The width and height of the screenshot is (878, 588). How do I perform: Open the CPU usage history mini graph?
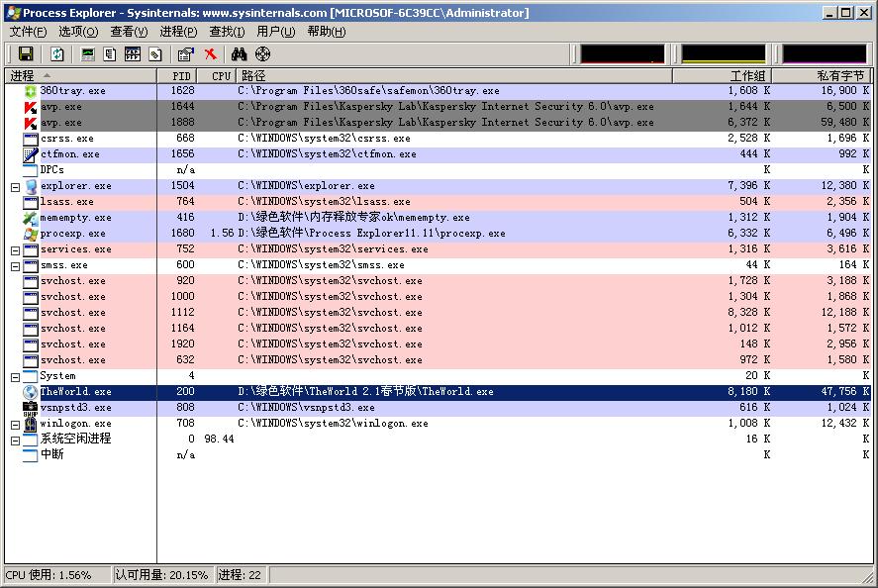pyautogui.click(x=622, y=53)
